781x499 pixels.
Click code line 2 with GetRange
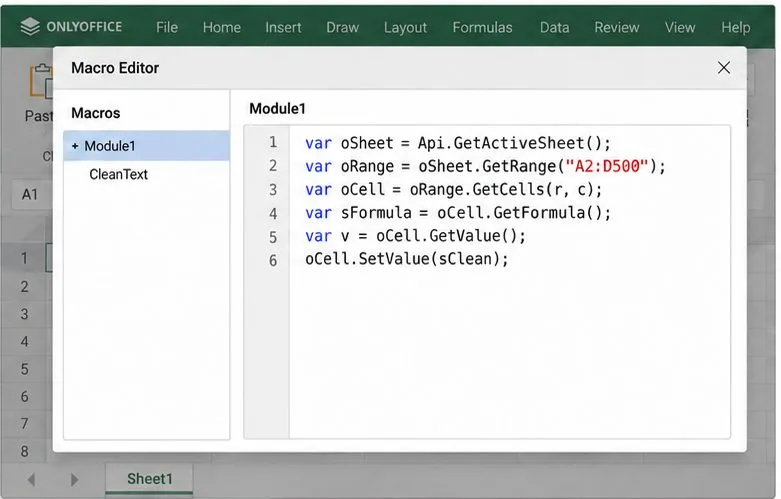(x=485, y=166)
